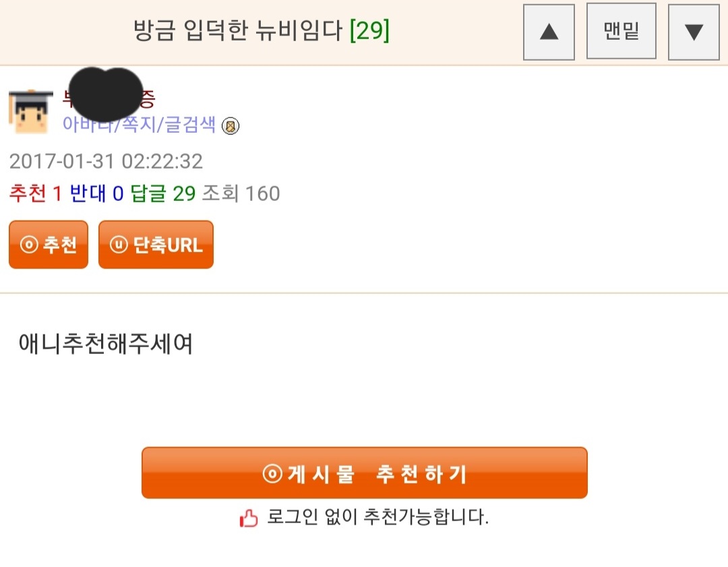
Task: Click the red thumbs-up icon
Action: tap(248, 518)
